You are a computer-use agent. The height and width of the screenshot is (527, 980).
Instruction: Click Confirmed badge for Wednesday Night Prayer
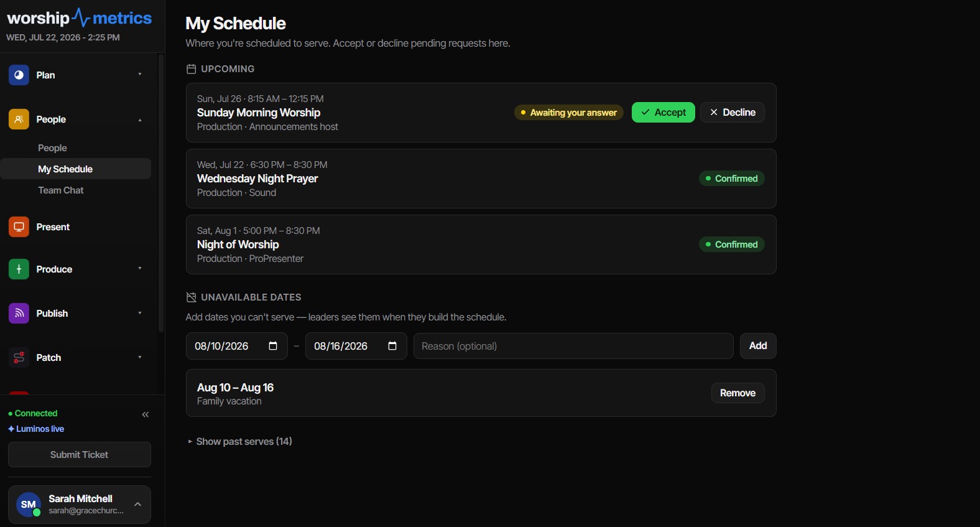coord(732,179)
